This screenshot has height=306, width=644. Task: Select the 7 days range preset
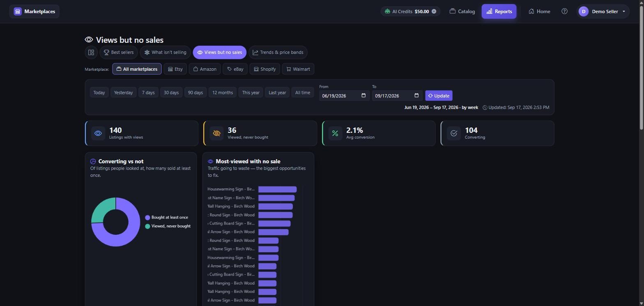(148, 93)
